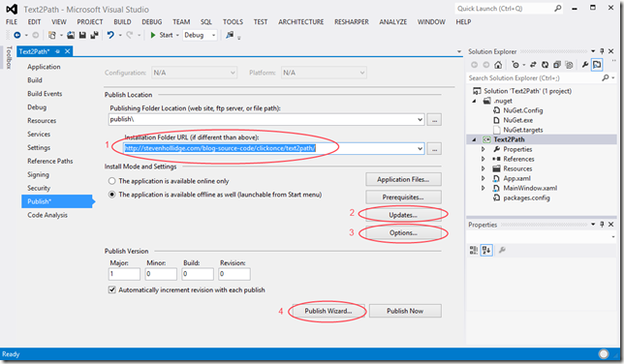
Task: Pin the Properties panel
Action: tap(602, 225)
